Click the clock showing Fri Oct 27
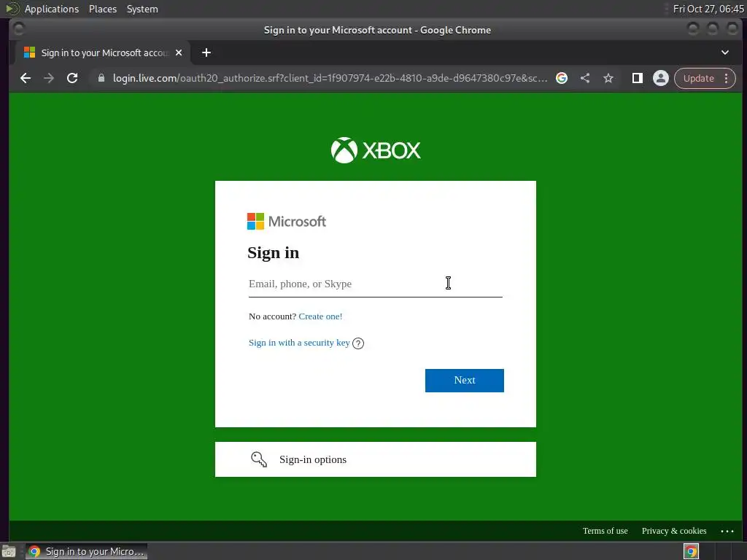747x560 pixels. tap(708, 9)
